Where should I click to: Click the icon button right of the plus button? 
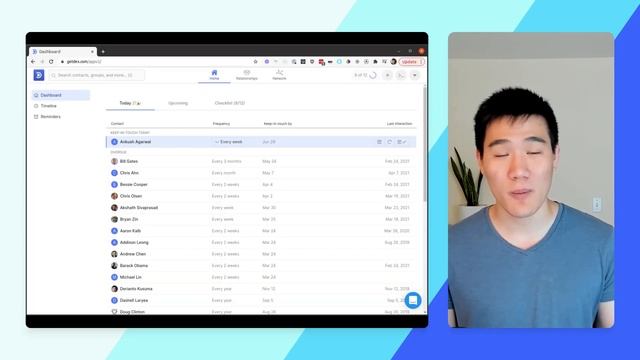[401, 75]
